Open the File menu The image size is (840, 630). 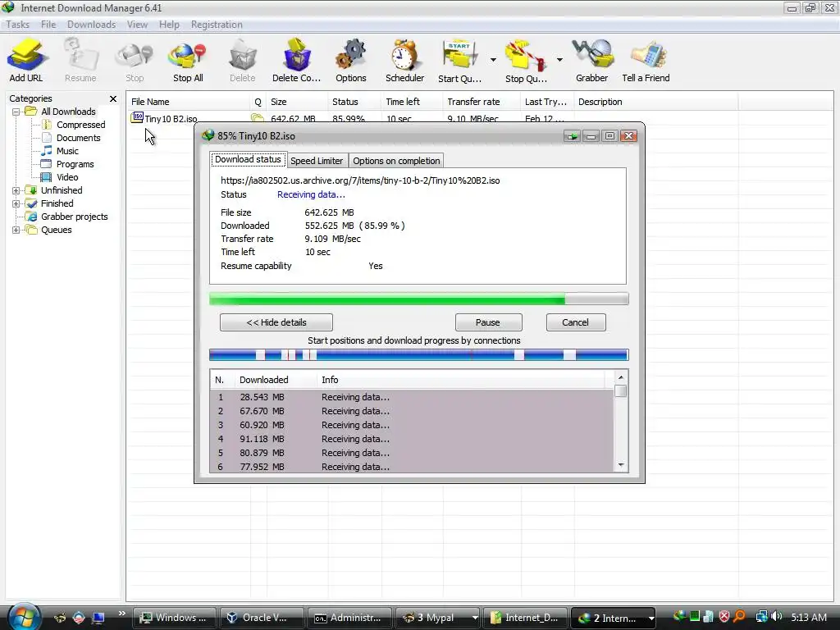(48, 25)
